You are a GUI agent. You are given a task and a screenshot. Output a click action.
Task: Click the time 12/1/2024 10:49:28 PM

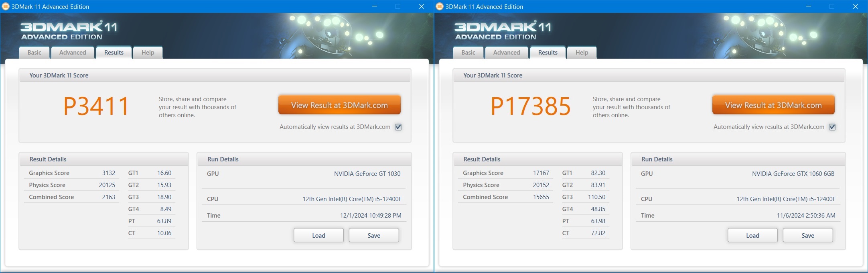tap(371, 216)
